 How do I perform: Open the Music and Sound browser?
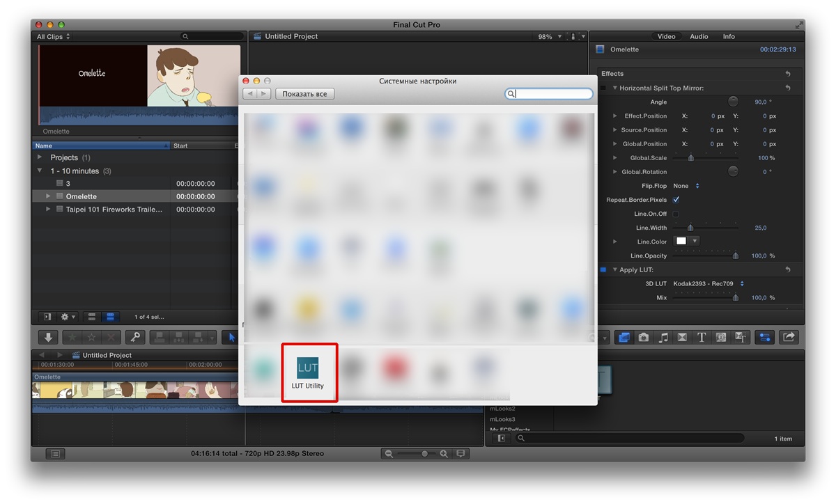(663, 337)
